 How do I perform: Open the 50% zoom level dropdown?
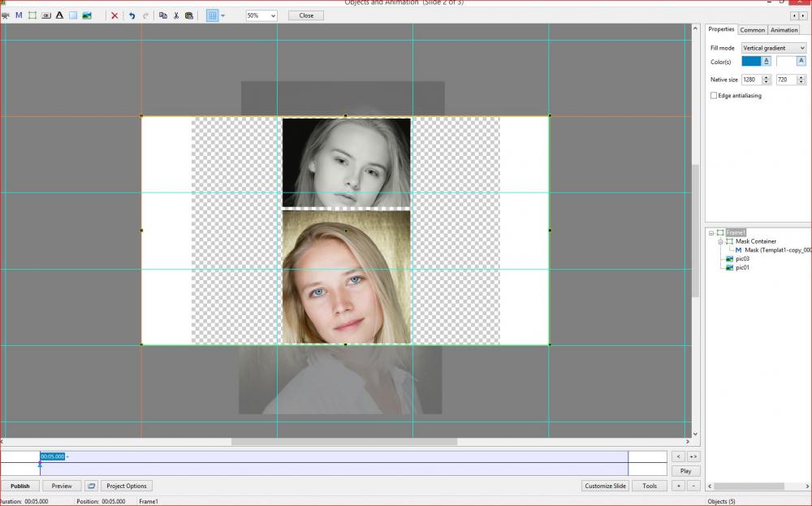point(261,15)
